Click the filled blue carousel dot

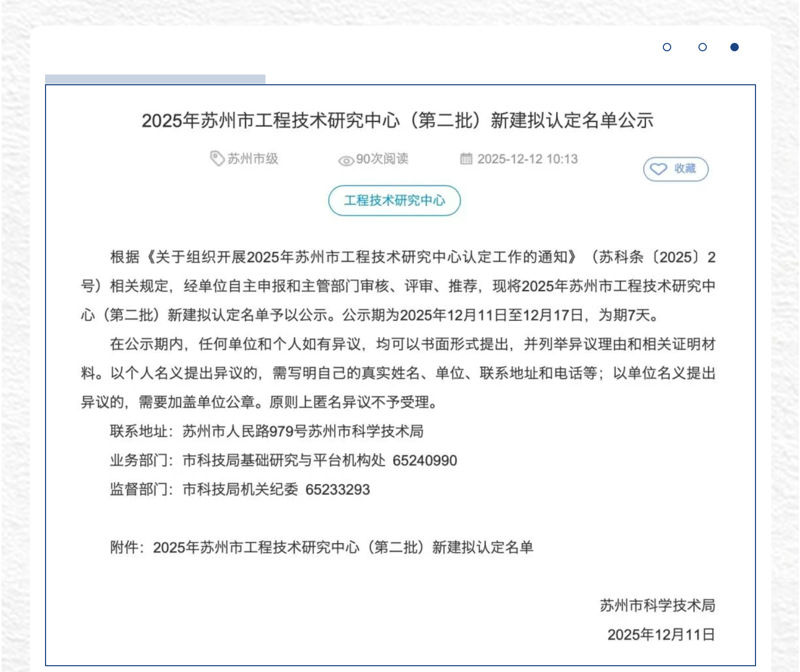pos(735,47)
